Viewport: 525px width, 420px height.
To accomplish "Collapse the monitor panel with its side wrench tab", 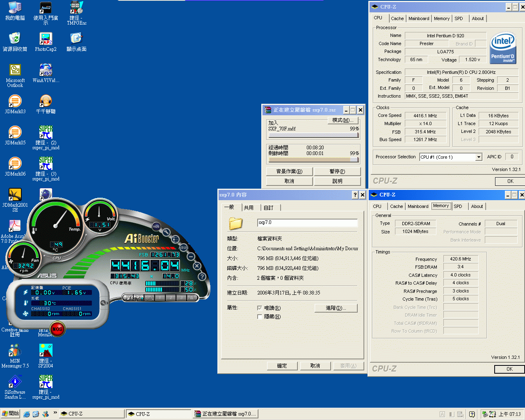I will pyautogui.click(x=104, y=303).
